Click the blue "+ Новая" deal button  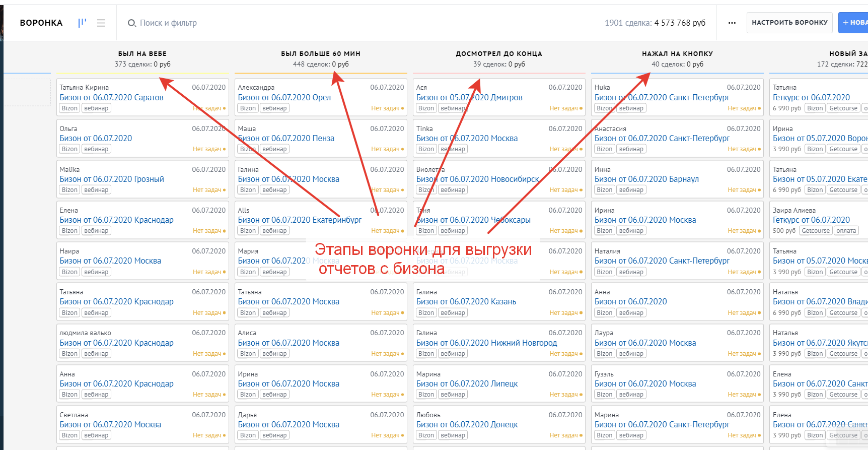pyautogui.click(x=854, y=23)
